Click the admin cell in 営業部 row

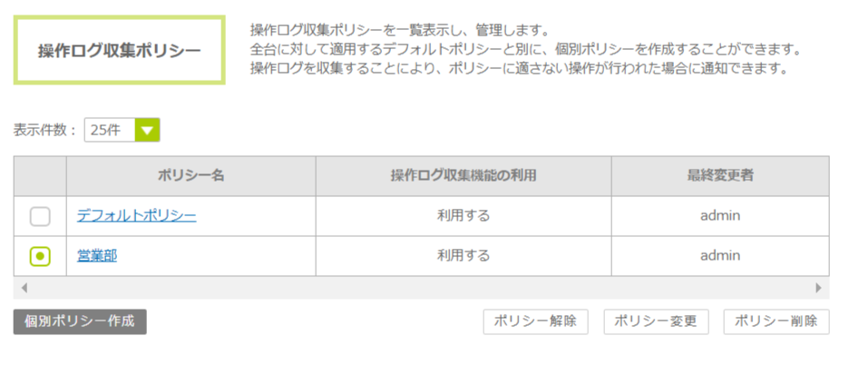point(720,256)
